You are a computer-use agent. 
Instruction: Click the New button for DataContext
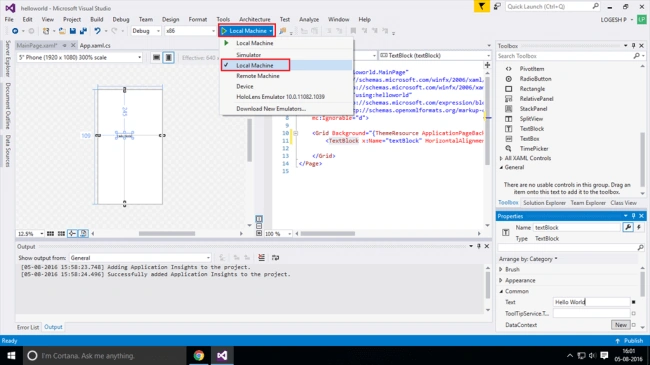pos(621,325)
